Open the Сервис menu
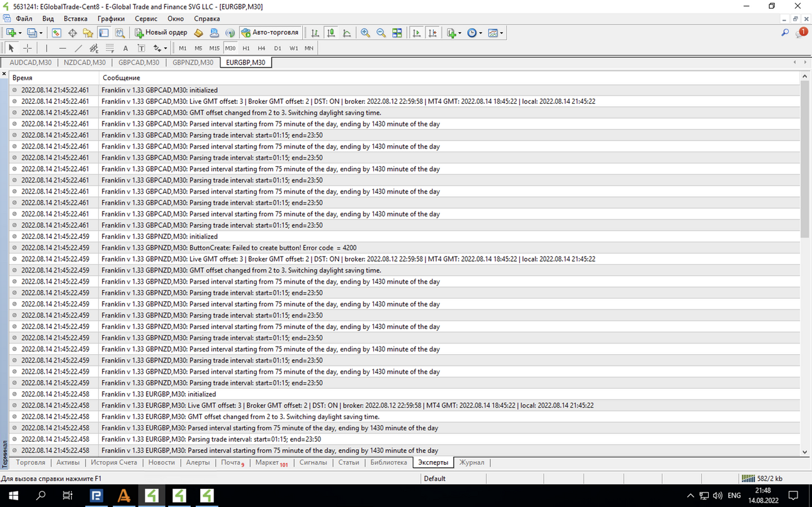Viewport: 812px width, 507px height. point(146,19)
